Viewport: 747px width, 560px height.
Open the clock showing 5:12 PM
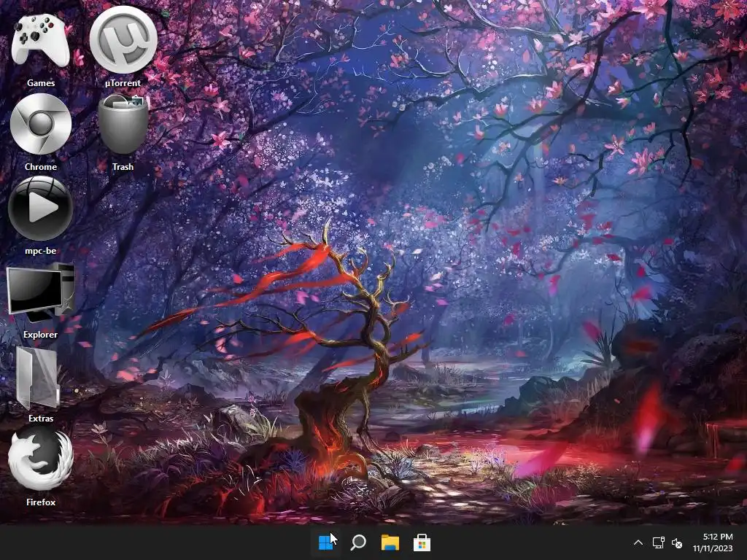(x=718, y=537)
